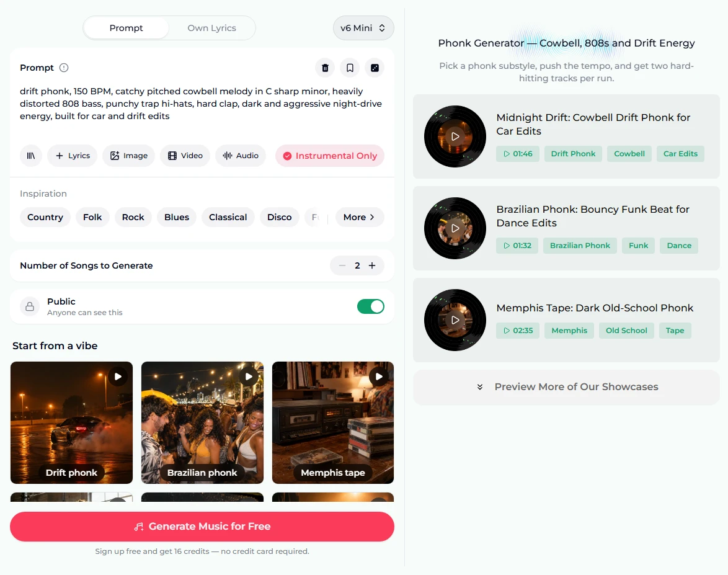Screen dimensions: 728x575
Task: Toggle the Instrumental Only option
Action: pos(330,156)
